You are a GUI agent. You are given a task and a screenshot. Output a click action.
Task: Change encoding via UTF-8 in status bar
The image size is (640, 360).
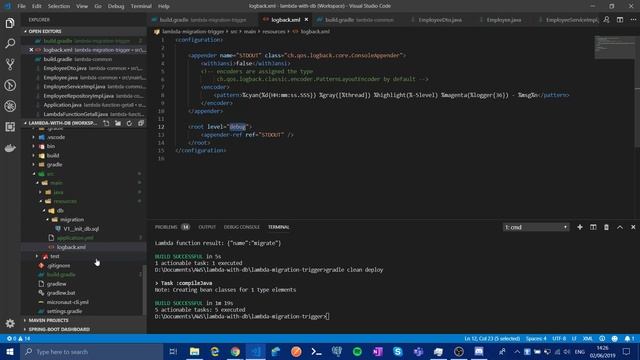tap(559, 338)
